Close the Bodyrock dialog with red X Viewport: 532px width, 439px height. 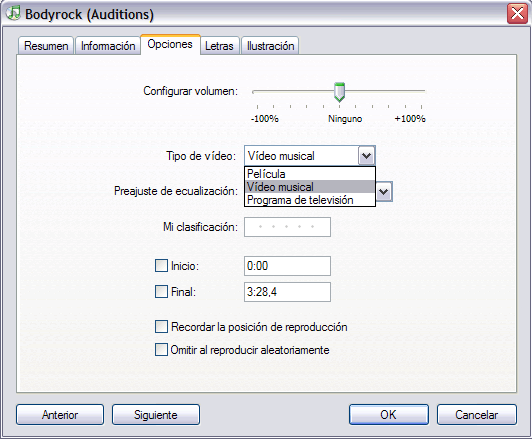pos(517,14)
